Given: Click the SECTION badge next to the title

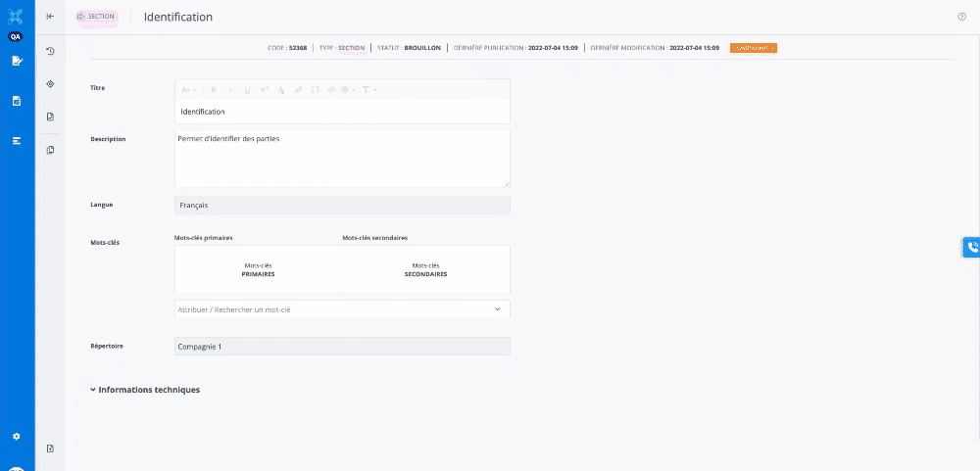Looking at the screenshot, I should pos(96,17).
